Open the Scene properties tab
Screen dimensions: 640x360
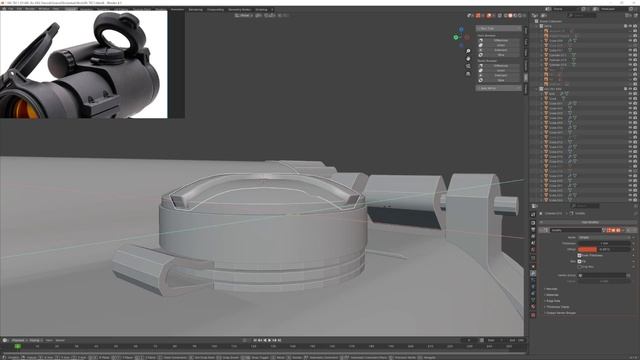pos(533,244)
